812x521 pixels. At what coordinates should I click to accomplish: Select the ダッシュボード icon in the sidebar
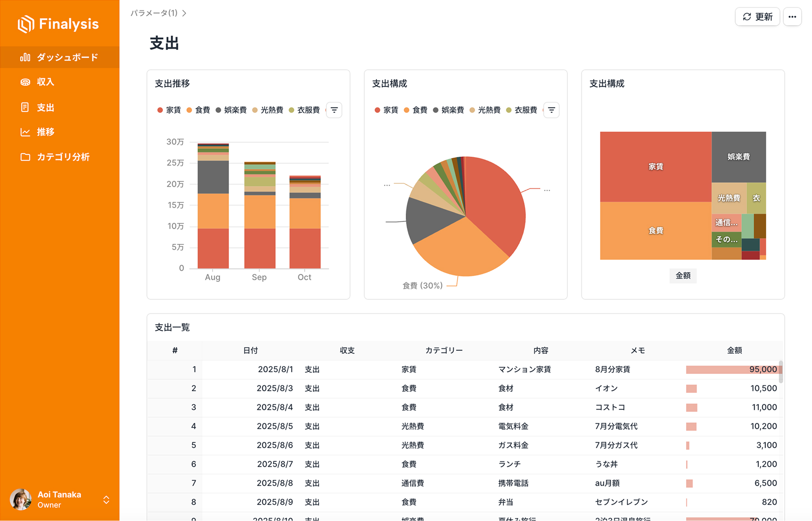click(26, 57)
